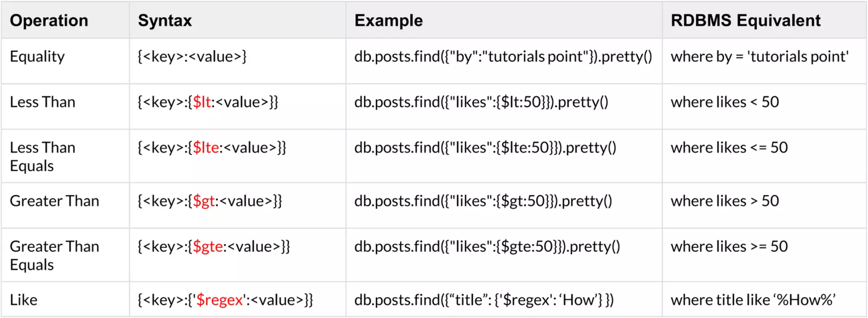Click the red $gt syntax text
Screen dimensions: 868x318
click(x=204, y=201)
